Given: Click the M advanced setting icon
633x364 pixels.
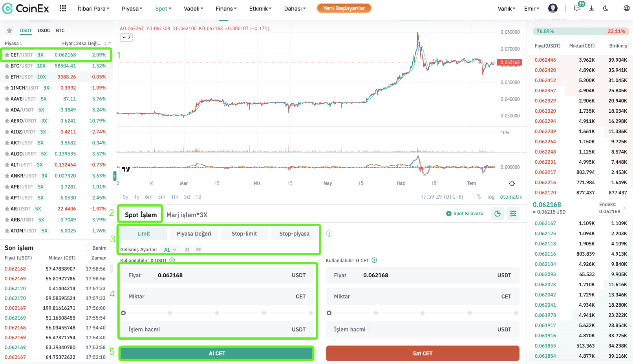Looking at the screenshot, I should tap(187, 250).
